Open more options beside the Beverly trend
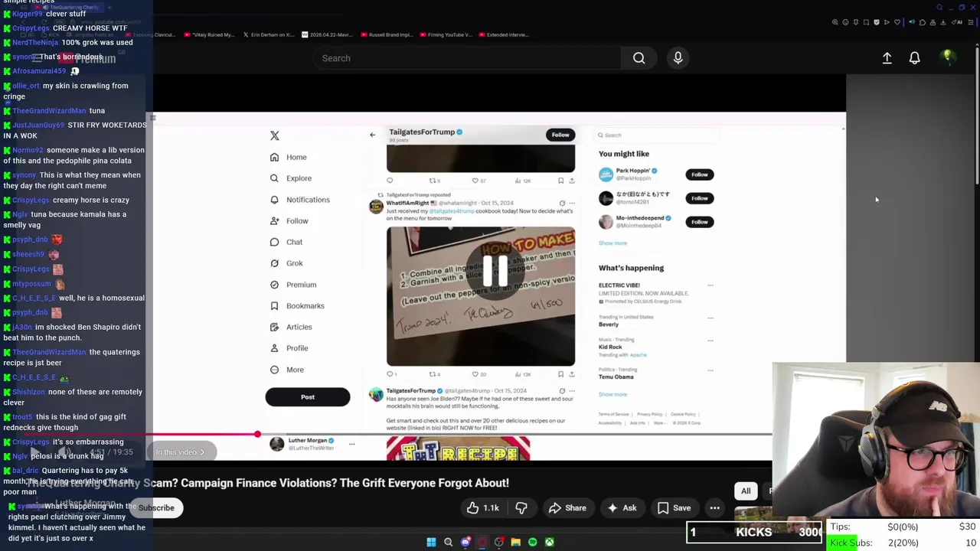This screenshot has width=980, height=551. 710,317
